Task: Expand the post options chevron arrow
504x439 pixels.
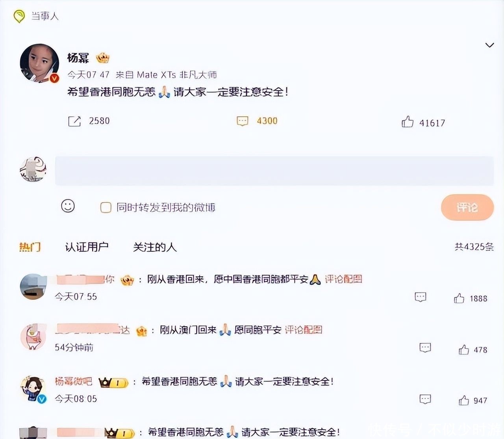Action: tap(489, 45)
